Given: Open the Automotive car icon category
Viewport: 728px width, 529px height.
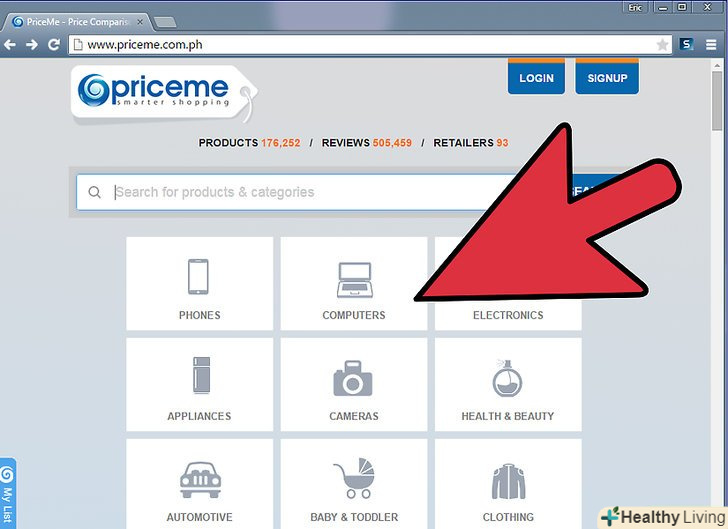Looking at the screenshot, I should point(200,480).
